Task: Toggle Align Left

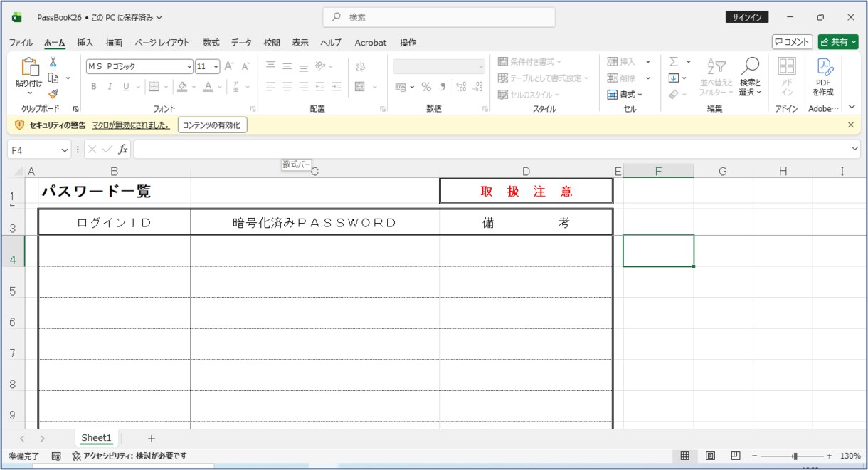Action: [x=270, y=87]
